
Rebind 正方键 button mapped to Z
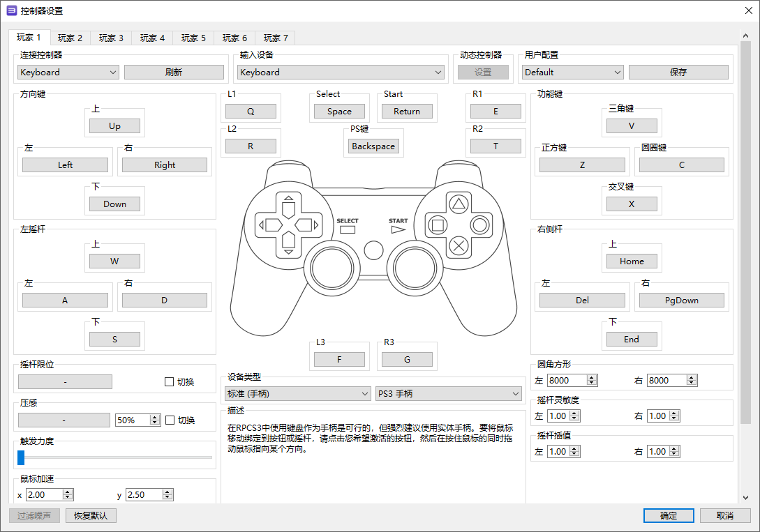582,165
